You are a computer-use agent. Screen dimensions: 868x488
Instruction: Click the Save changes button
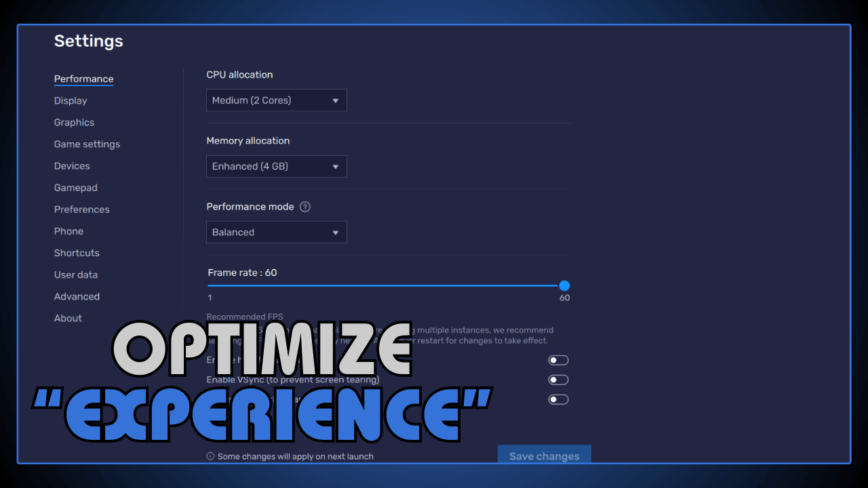[544, 455]
